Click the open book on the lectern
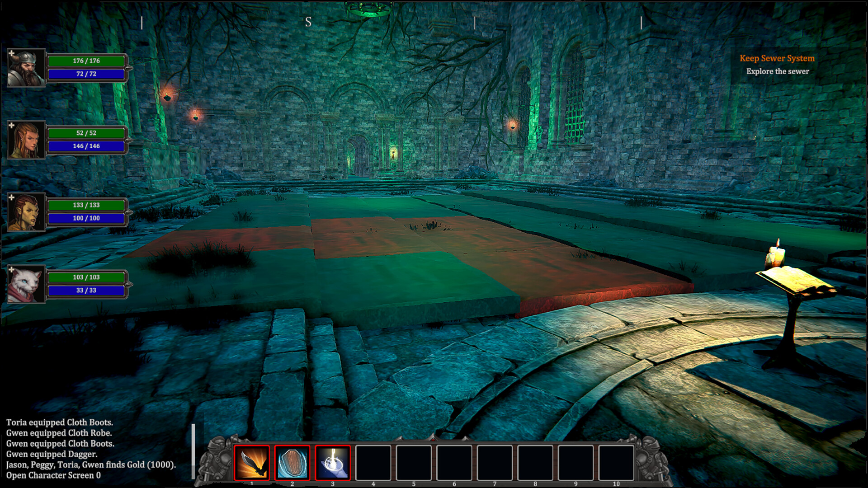 click(x=794, y=279)
